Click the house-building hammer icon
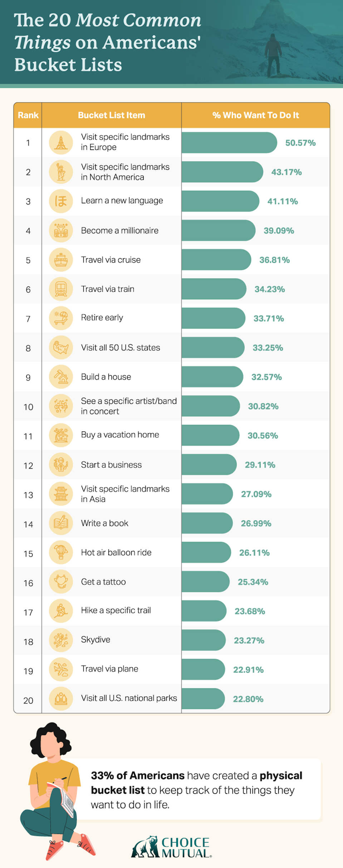Viewport: 343px width, 868px height. coord(61,377)
